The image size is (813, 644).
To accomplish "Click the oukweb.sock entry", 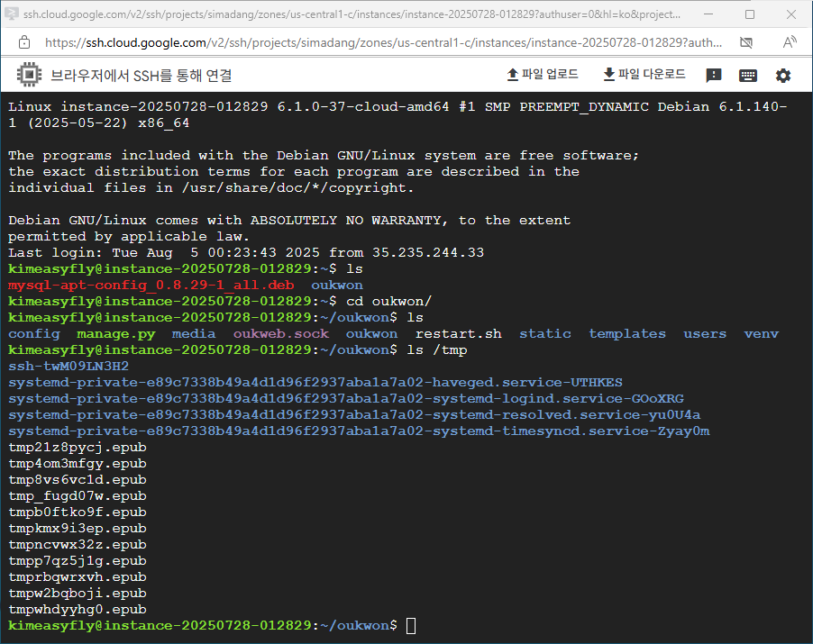I will coord(281,333).
